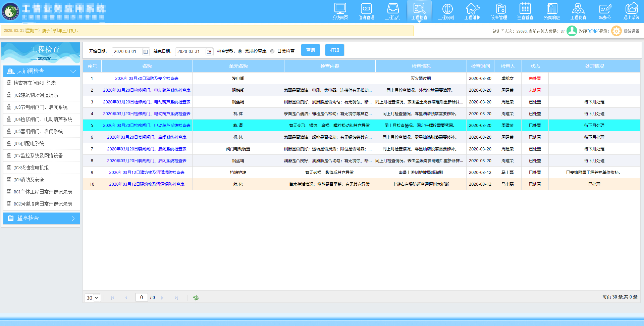The width and height of the screenshot is (644, 326).
Task: Open the page size dropdown showing 30
Action: click(92, 298)
